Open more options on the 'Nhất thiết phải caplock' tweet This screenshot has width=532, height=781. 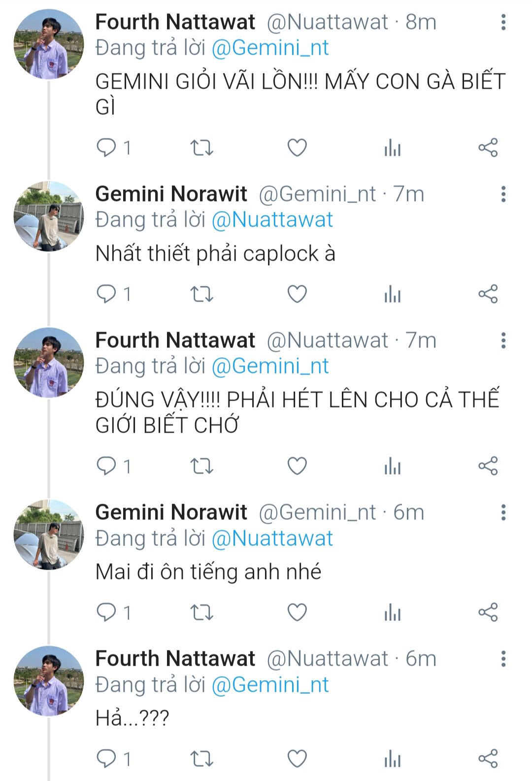(503, 194)
